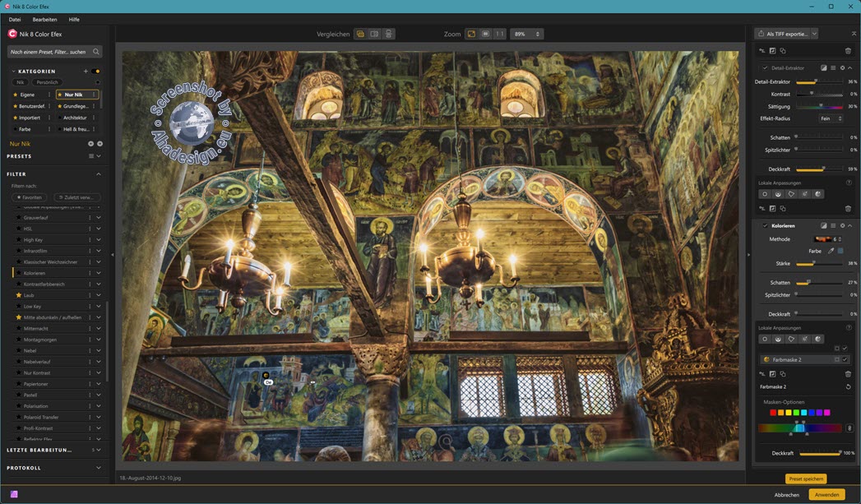The height and width of the screenshot is (504, 861).
Task: Add control point in Kolorieren local adjustments
Action: click(x=764, y=340)
